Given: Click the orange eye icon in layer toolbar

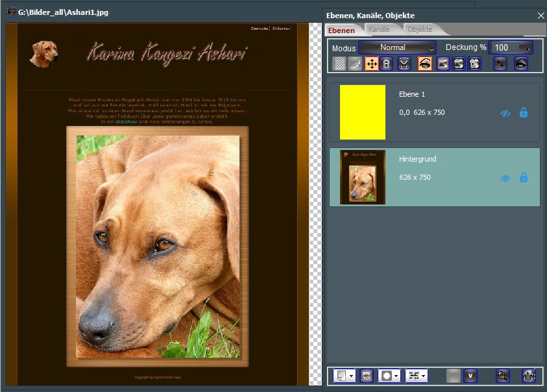Looking at the screenshot, I should (426, 64).
